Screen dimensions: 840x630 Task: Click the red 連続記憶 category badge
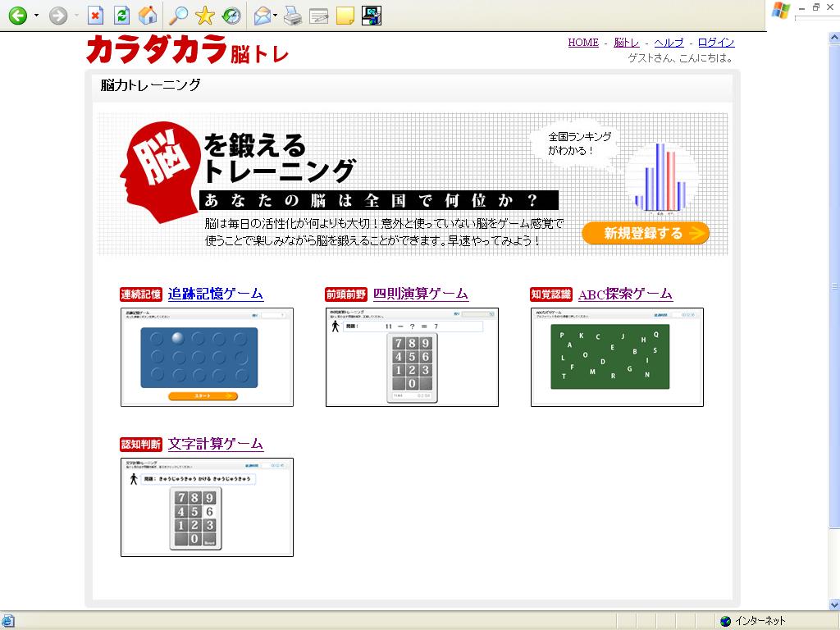point(141,294)
